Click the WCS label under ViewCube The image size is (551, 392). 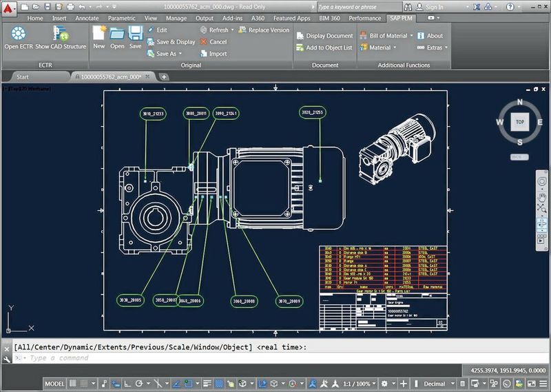click(519, 157)
